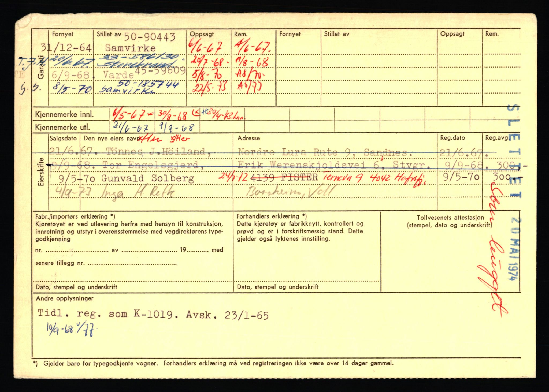Click the Salgsdato column heading
549x392 pixels.
pyautogui.click(x=63, y=139)
